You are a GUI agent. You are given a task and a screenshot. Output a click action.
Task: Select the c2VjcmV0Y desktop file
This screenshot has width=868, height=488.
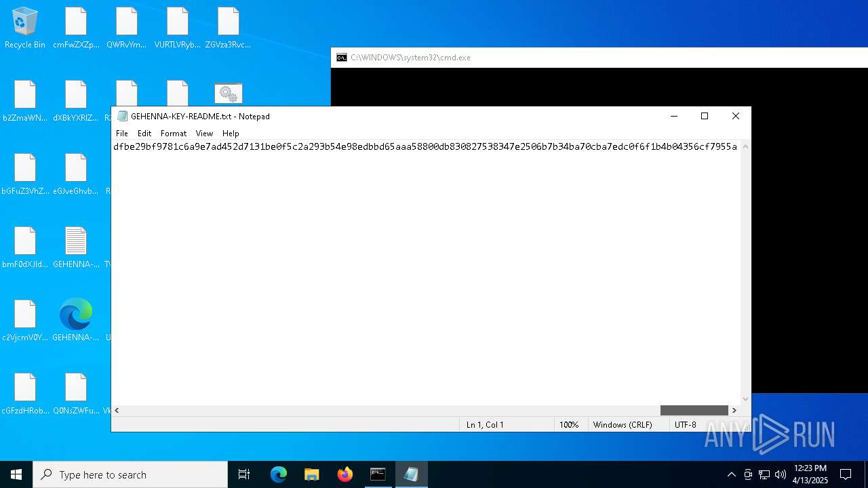[25, 321]
